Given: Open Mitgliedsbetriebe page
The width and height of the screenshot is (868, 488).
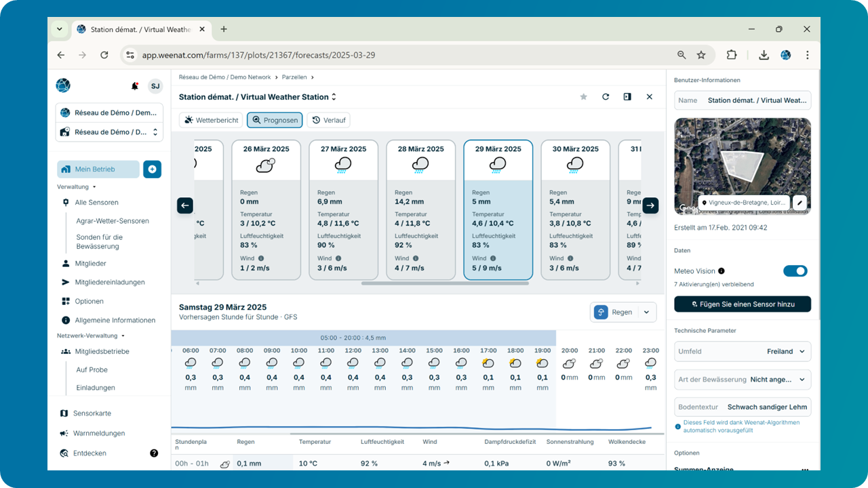Looking at the screenshot, I should (x=95, y=352).
